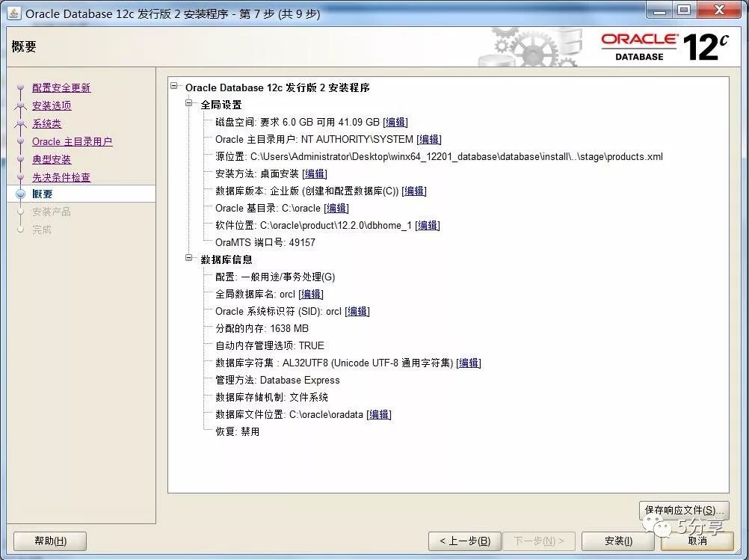The height and width of the screenshot is (560, 749).
Task: Select the current 概要 step
Action: 43,194
